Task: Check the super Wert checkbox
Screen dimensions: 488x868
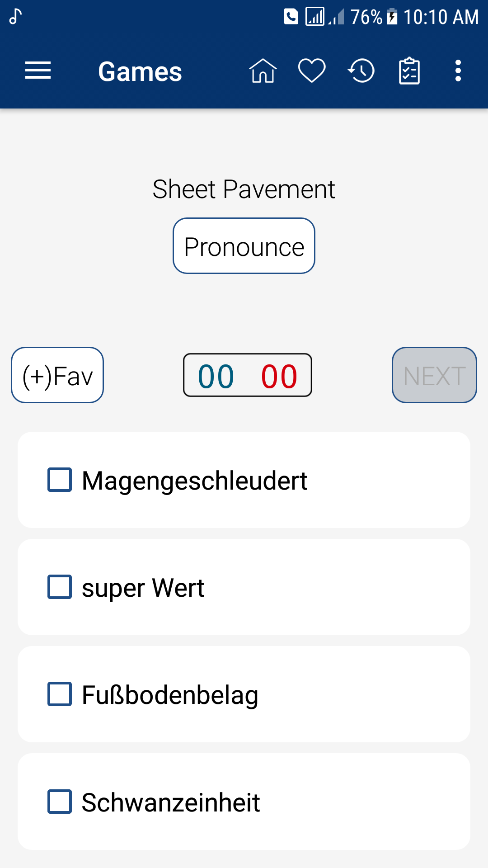Action: (x=60, y=587)
